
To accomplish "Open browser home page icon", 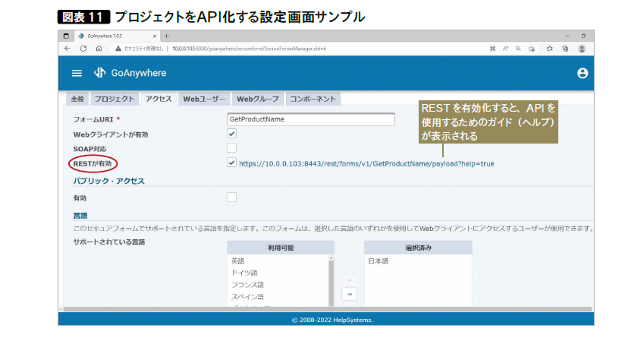I will (99, 48).
